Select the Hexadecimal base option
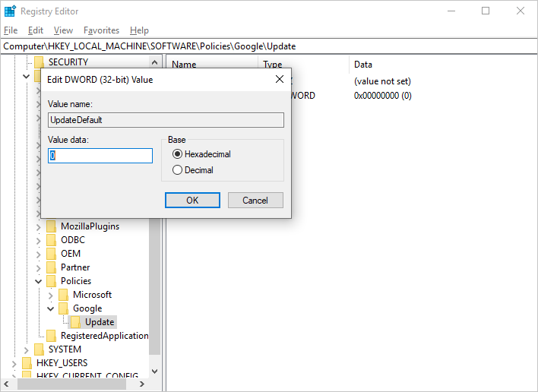 178,154
